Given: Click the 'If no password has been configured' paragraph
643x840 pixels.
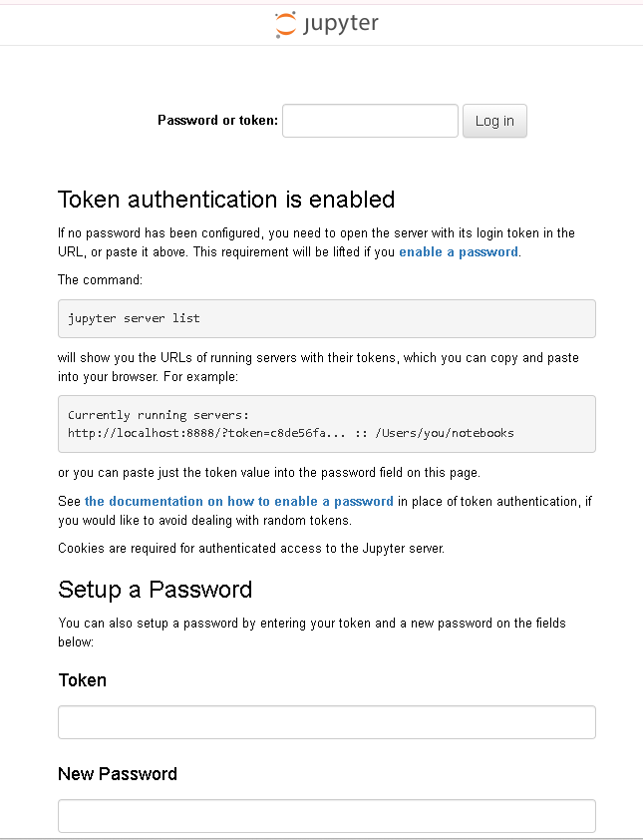Looking at the screenshot, I should (x=315, y=242).
